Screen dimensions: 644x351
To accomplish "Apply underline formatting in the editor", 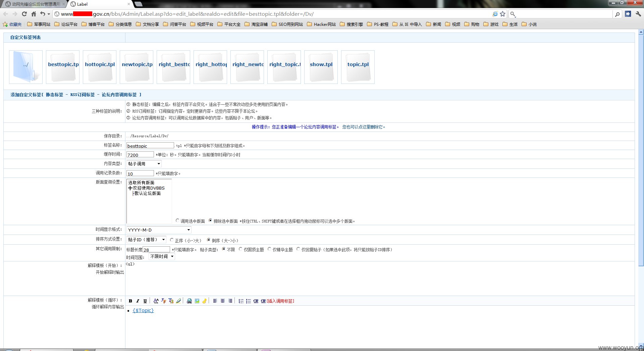I will tap(145, 301).
